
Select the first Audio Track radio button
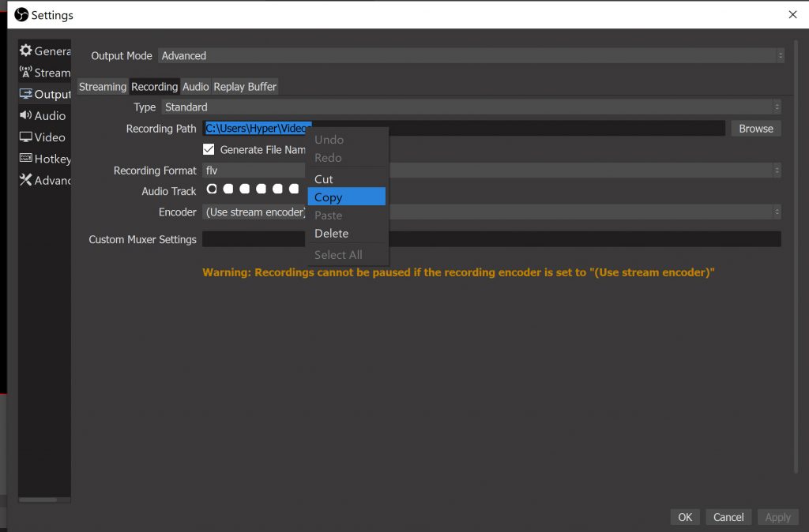pyautogui.click(x=212, y=189)
